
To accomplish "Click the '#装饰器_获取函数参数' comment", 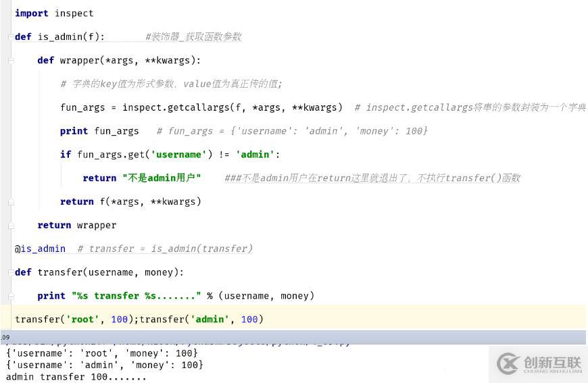I will [193, 36].
